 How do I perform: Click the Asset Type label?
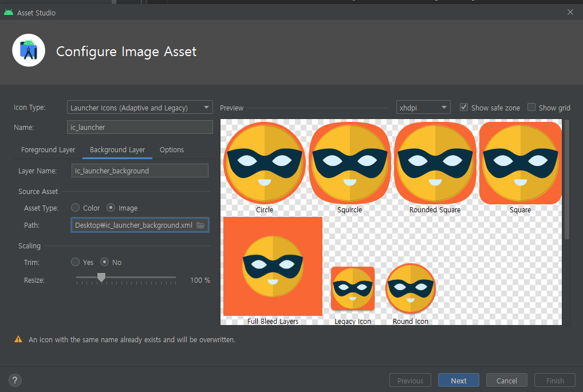click(x=41, y=208)
